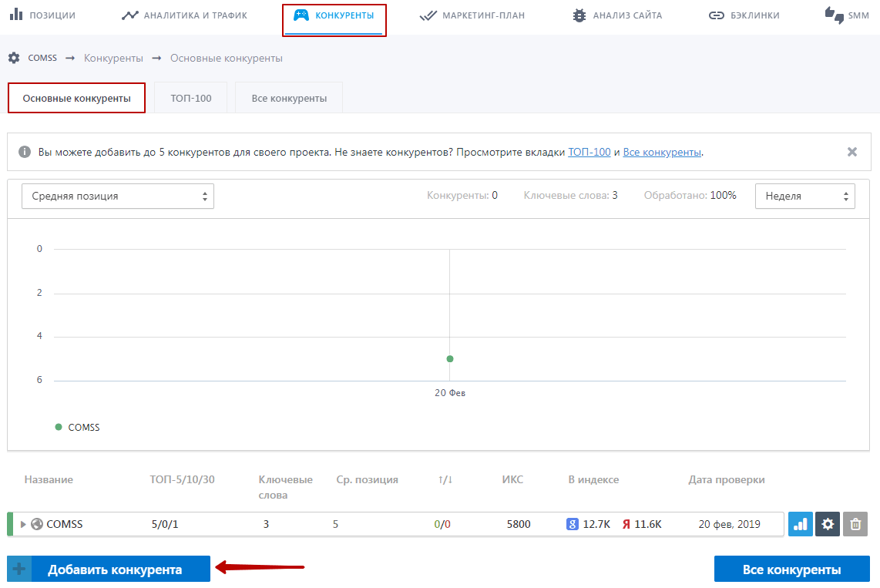Click the up/down arrows column header
Screen dimensions: 880x588
[445, 479]
